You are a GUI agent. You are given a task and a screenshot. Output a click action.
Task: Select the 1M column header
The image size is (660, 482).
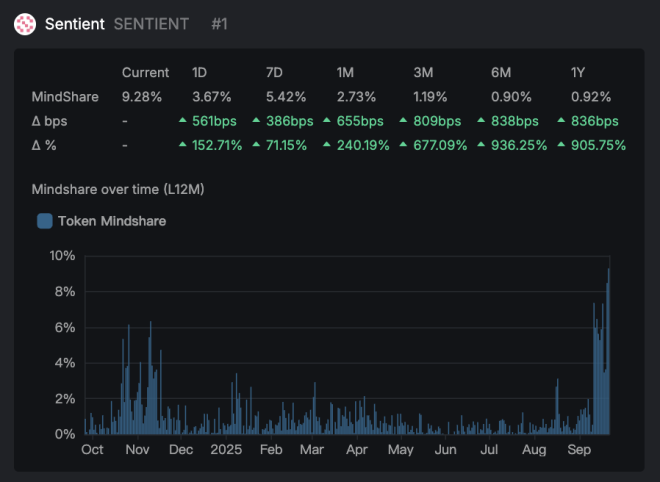345,72
